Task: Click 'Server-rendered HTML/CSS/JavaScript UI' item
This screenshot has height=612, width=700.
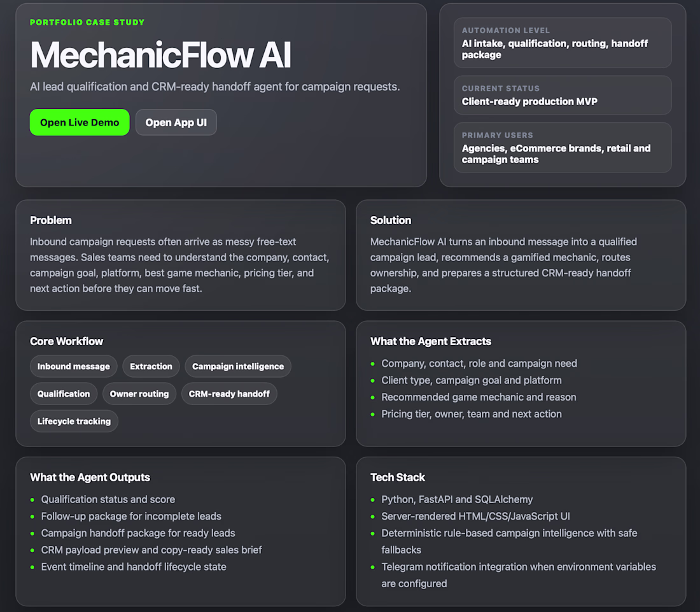Action: tap(475, 516)
